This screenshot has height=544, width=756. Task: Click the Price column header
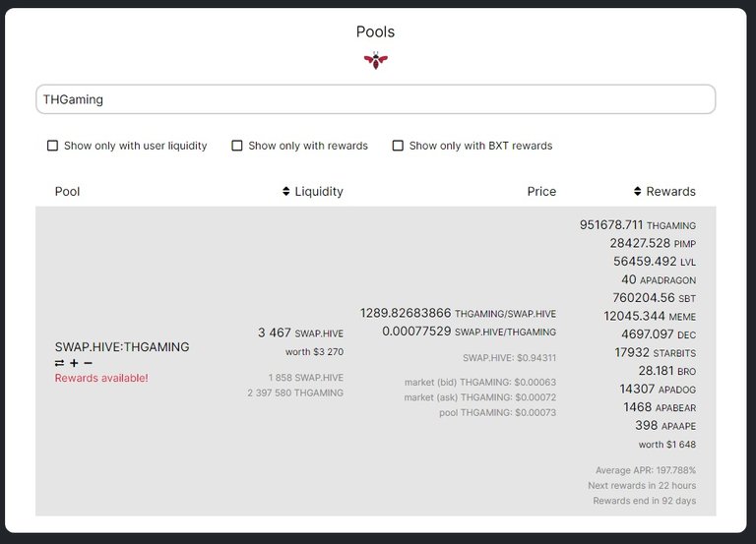pos(541,191)
